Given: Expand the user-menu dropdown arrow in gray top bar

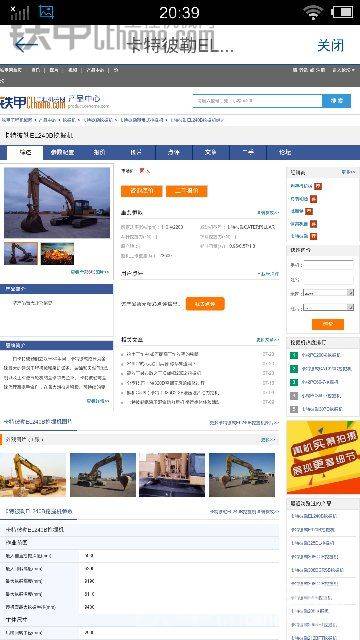Looking at the screenshot, I should coord(353,70).
